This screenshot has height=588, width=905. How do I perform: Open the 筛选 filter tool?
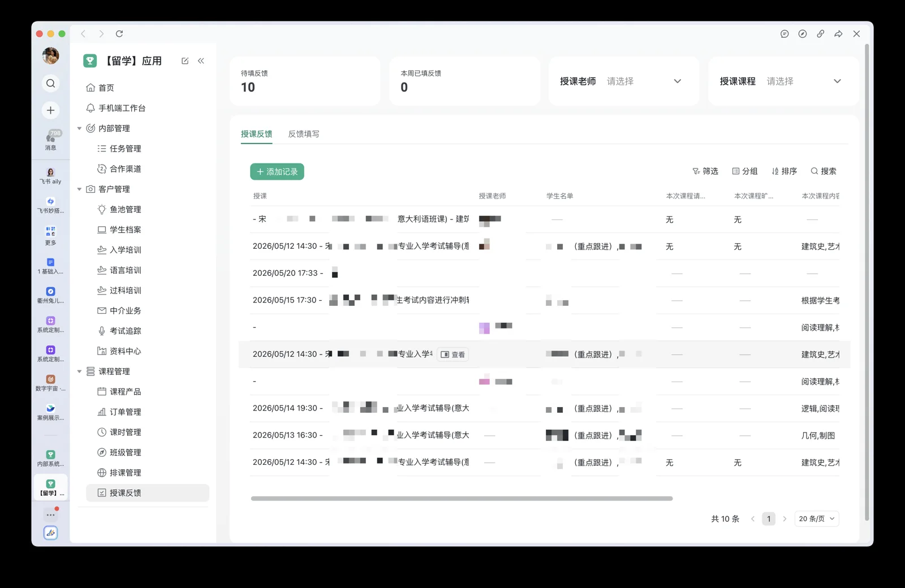click(x=705, y=171)
